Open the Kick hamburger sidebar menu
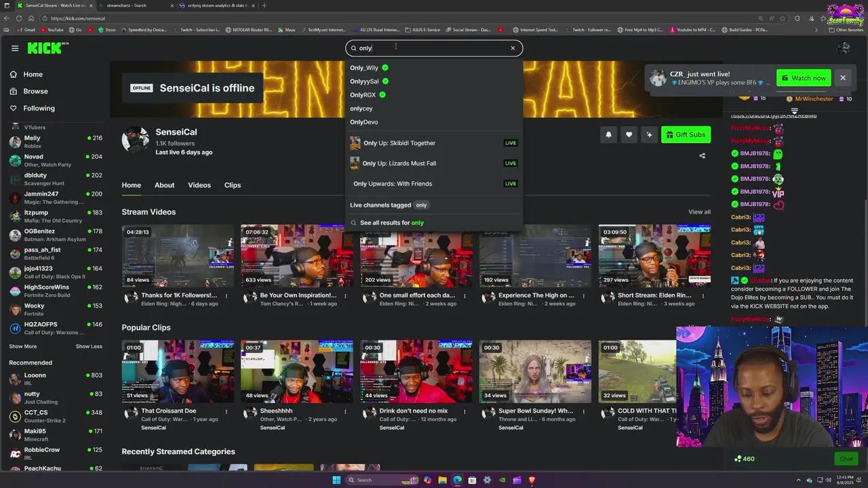868x488 pixels. [15, 48]
